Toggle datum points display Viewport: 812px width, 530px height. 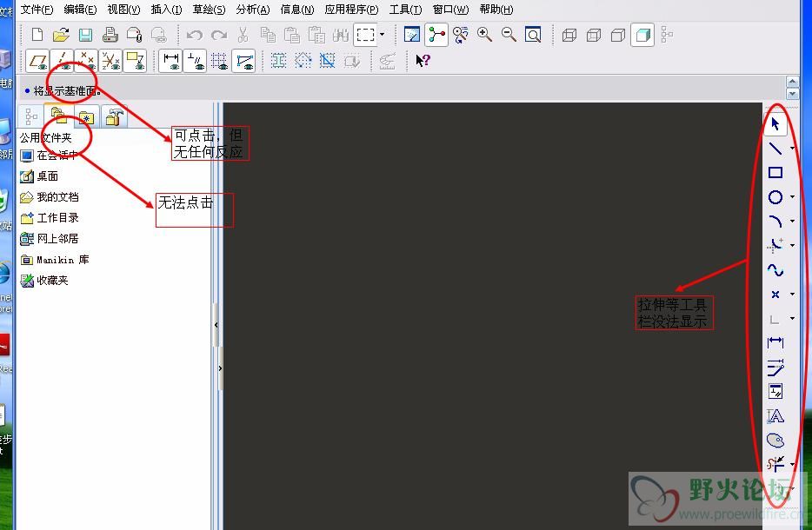(86, 61)
